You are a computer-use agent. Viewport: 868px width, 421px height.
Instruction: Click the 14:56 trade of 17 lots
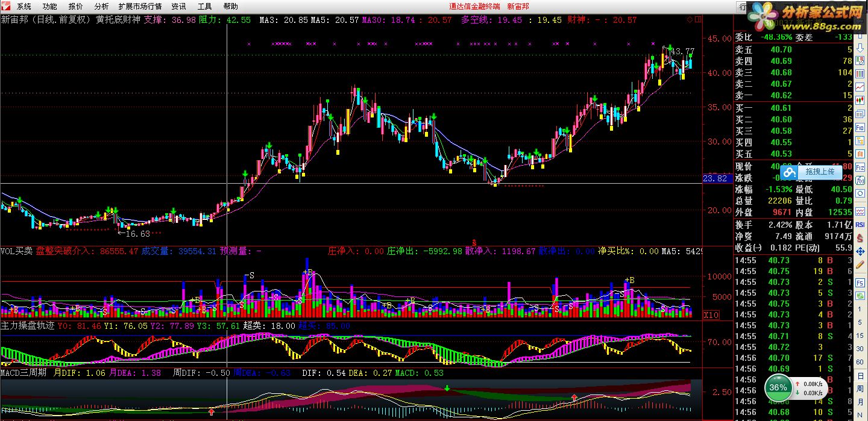coord(794,358)
